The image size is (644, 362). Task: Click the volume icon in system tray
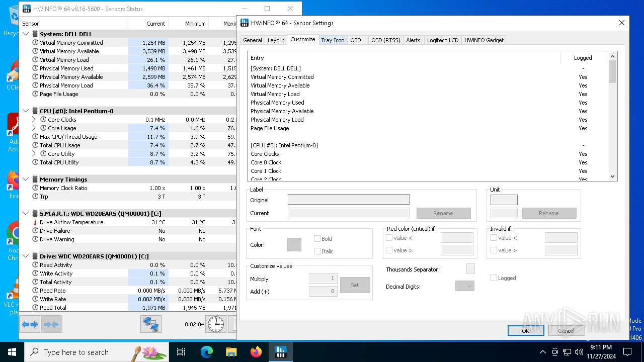coord(579,352)
